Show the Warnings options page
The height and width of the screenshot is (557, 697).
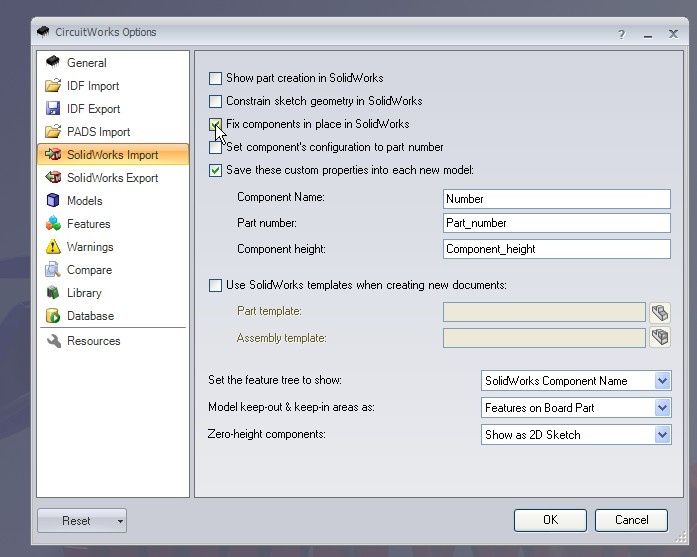113,247
